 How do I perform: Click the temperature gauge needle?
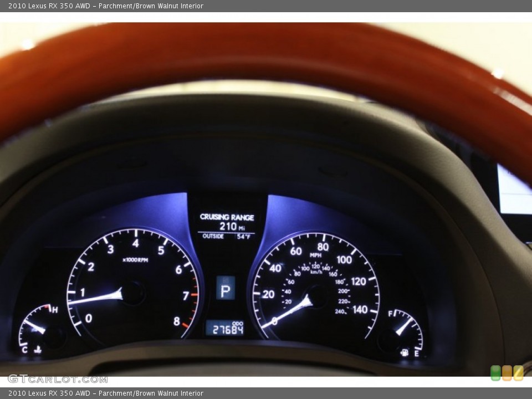(x=34, y=326)
